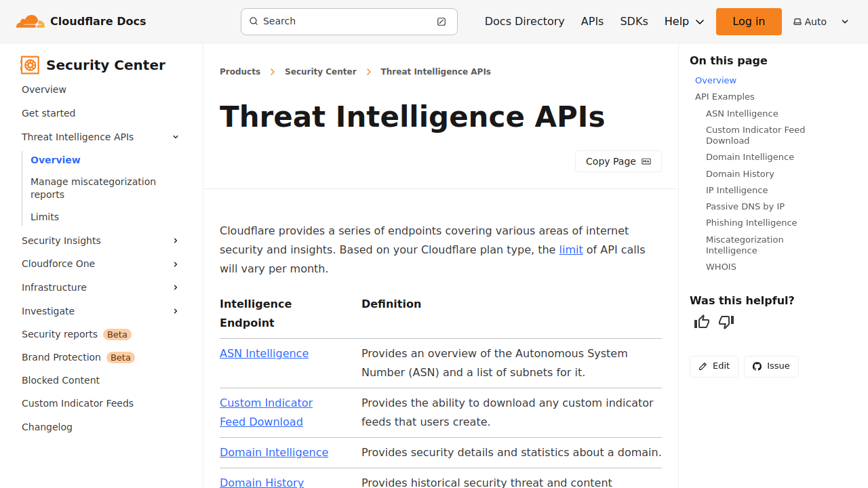Open Changelog in the sidebar
This screenshot has height=488, width=868.
(47, 427)
